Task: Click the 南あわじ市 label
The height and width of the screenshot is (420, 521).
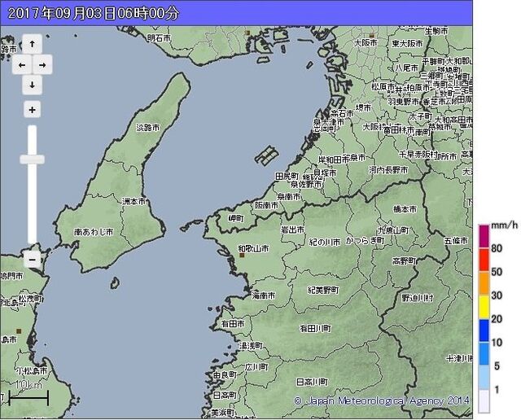Action: click(x=94, y=232)
